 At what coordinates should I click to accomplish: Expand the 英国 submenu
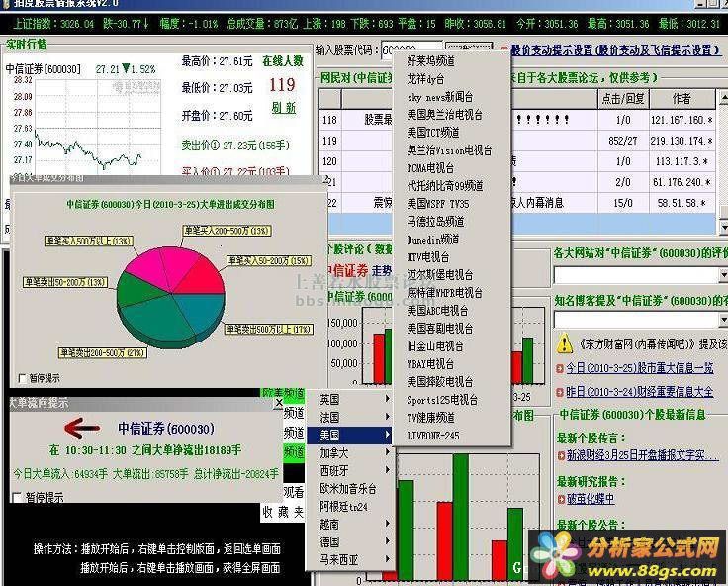[x=350, y=399]
